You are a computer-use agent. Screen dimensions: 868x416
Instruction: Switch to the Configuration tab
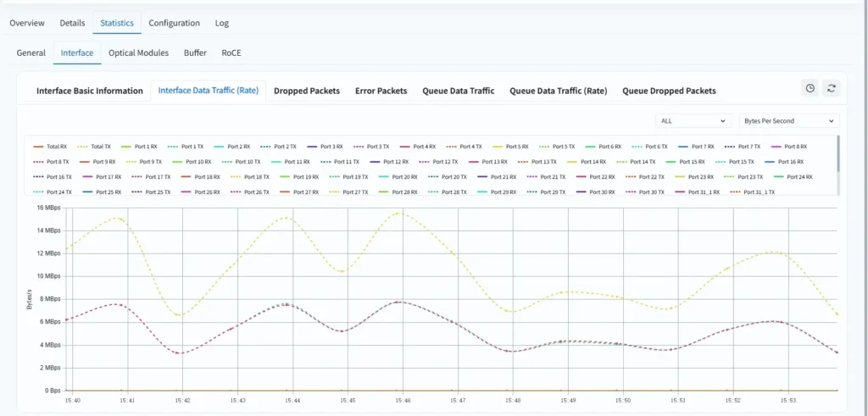click(x=174, y=23)
